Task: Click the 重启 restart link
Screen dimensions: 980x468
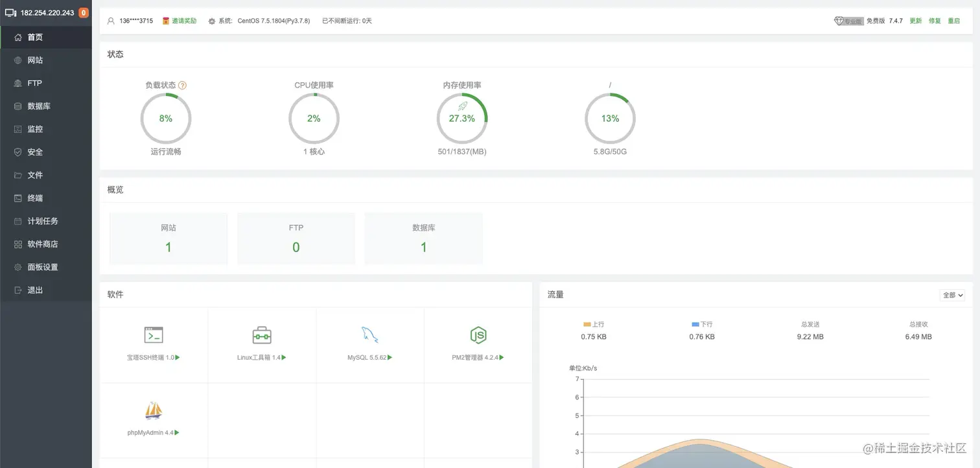Action: tap(954, 21)
